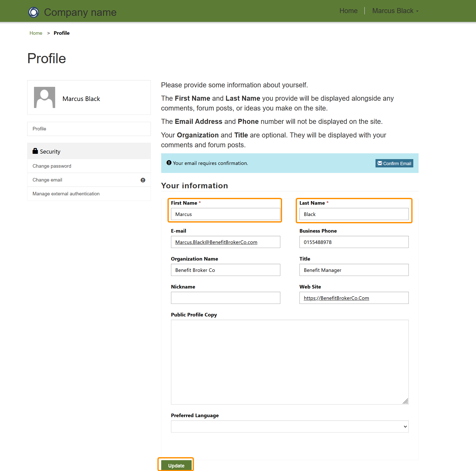
Task: Open the Marcus Black user dropdown
Action: pos(395,11)
